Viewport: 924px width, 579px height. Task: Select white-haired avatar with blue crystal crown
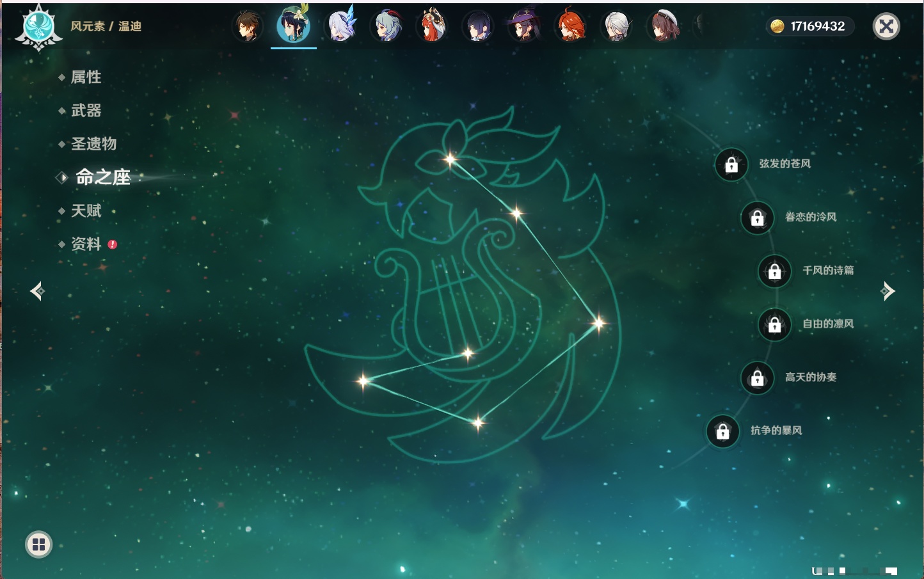(x=340, y=26)
